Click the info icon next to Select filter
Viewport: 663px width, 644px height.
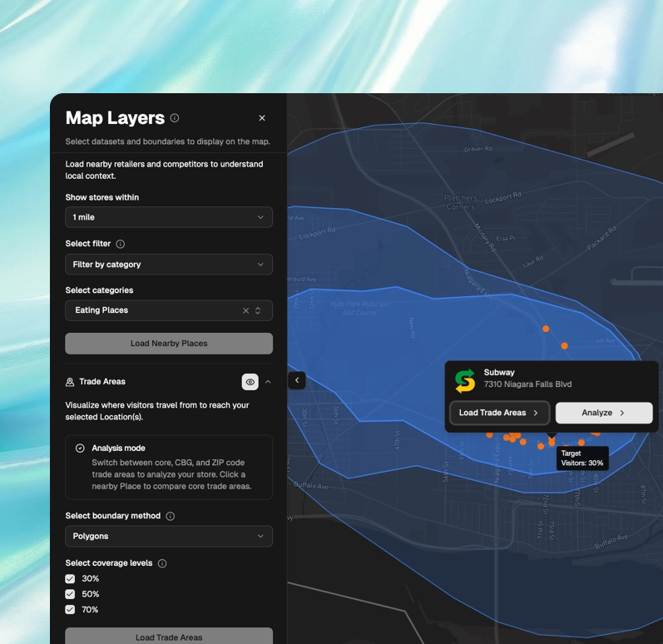point(121,244)
